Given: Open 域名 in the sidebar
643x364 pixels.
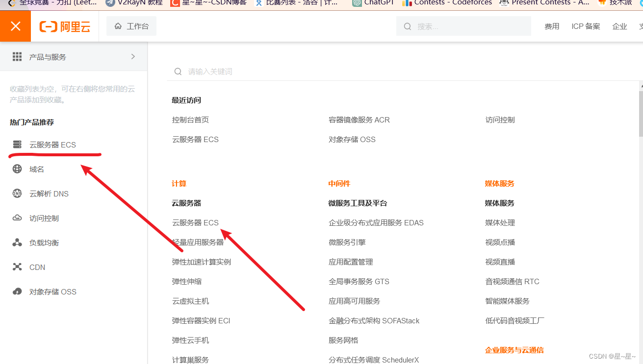Looking at the screenshot, I should (37, 169).
